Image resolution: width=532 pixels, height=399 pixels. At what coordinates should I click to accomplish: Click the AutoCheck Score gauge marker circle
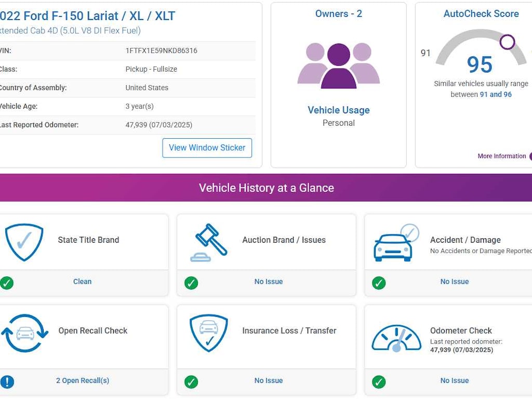(507, 42)
